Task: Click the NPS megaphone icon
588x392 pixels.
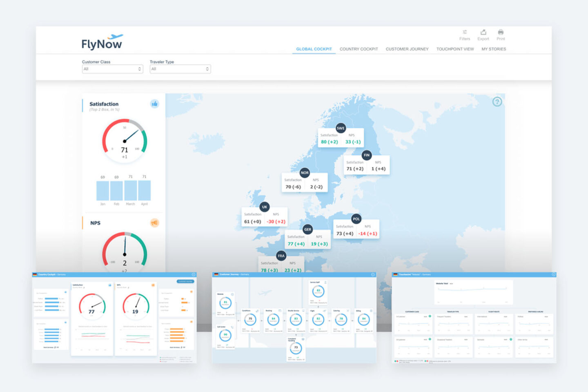Action: click(154, 223)
